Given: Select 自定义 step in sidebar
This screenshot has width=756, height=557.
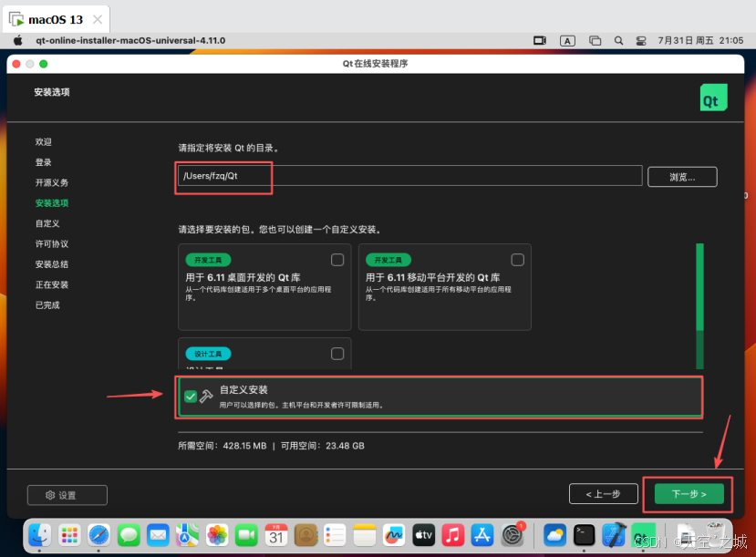Looking at the screenshot, I should pyautogui.click(x=47, y=223).
